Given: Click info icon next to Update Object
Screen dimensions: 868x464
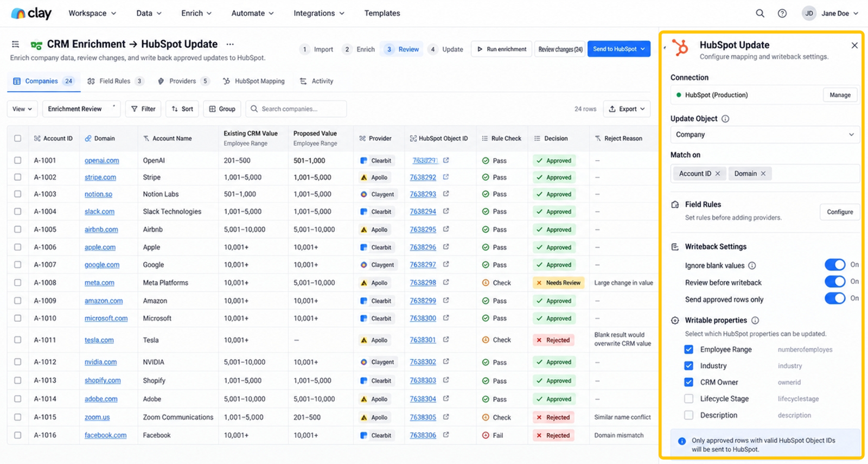Looking at the screenshot, I should [x=725, y=119].
